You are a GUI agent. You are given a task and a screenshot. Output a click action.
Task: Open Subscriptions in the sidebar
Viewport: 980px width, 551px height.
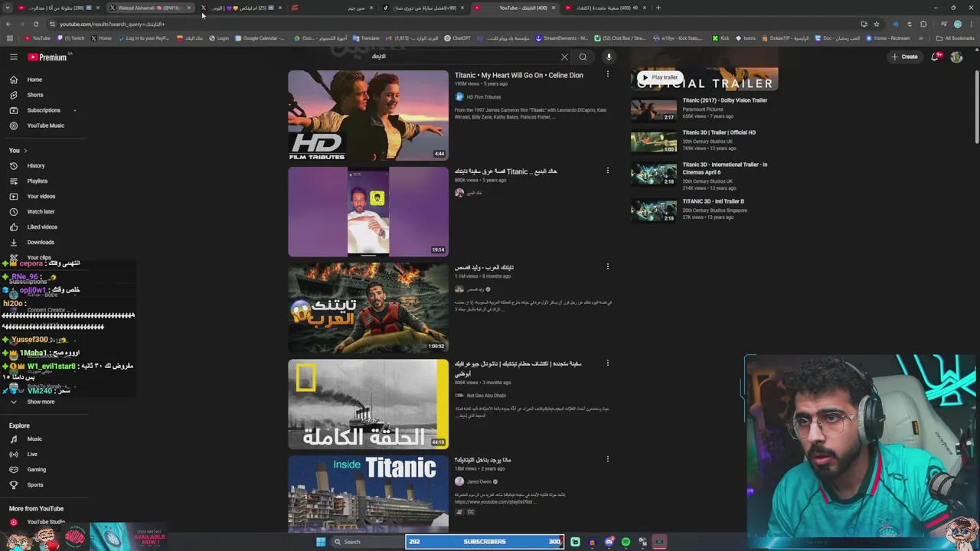click(x=44, y=110)
